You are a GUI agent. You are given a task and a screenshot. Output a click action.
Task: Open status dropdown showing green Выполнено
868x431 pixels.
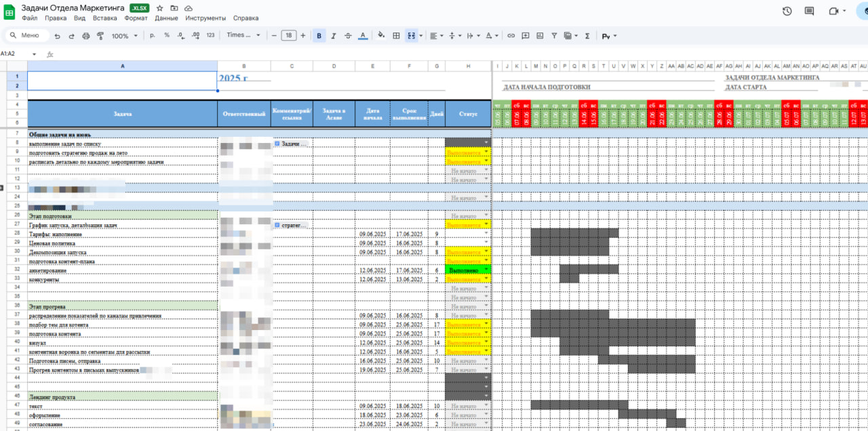pyautogui.click(x=487, y=270)
